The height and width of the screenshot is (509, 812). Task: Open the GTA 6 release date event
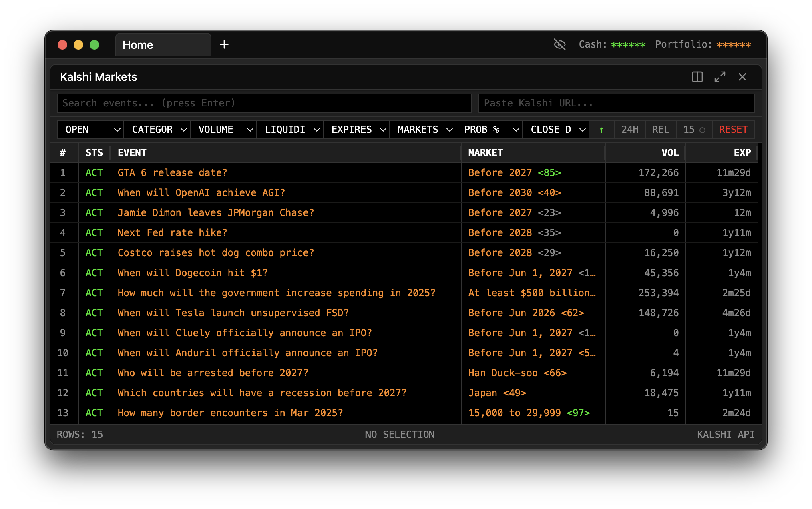tap(172, 173)
